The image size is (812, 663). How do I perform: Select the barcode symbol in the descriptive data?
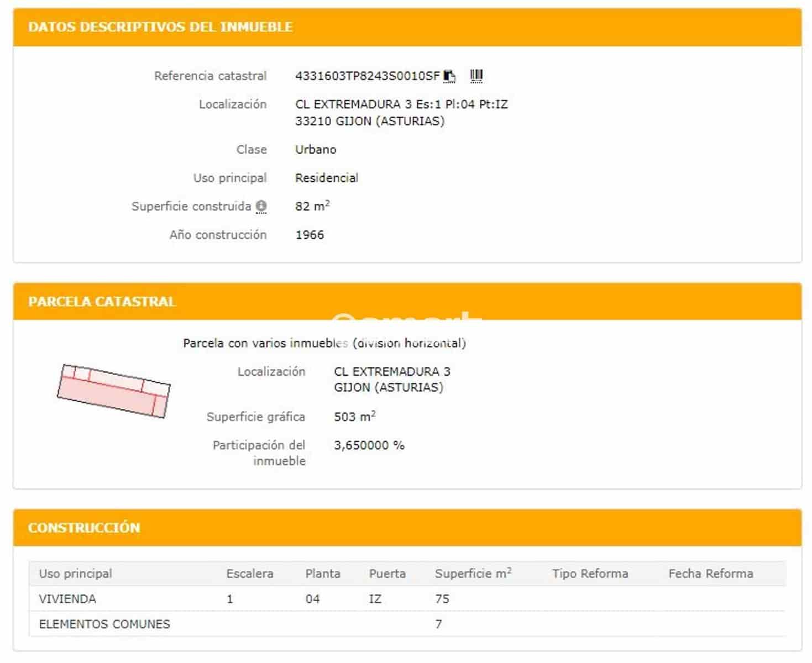tap(476, 74)
